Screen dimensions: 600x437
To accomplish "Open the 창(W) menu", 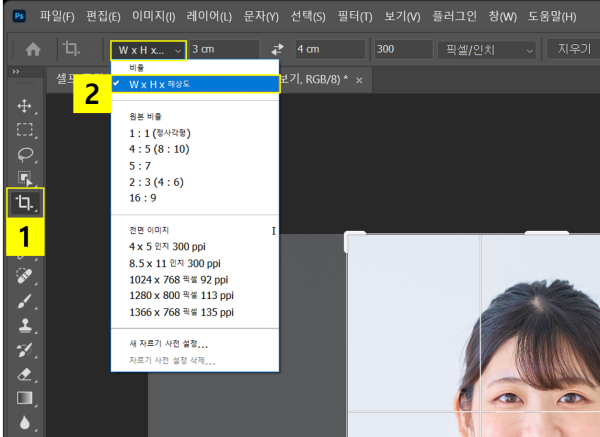I will (502, 16).
